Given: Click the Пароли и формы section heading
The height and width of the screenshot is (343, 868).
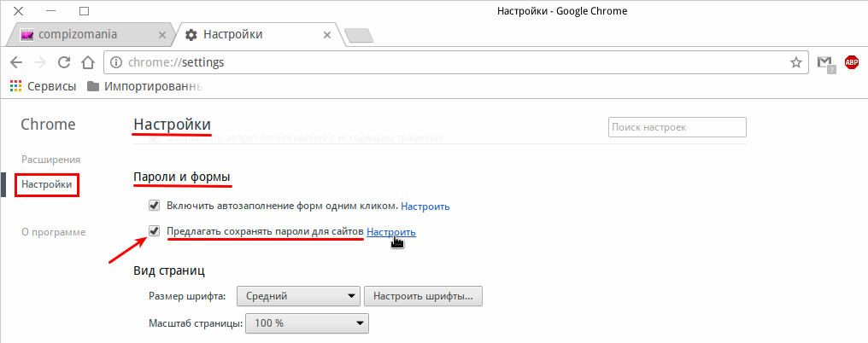Looking at the screenshot, I should [x=182, y=178].
